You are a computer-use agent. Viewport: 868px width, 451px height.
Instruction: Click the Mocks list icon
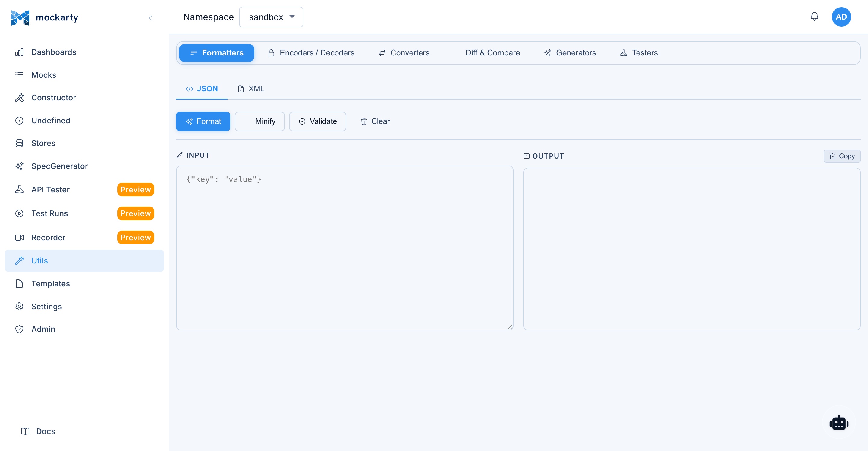point(19,75)
